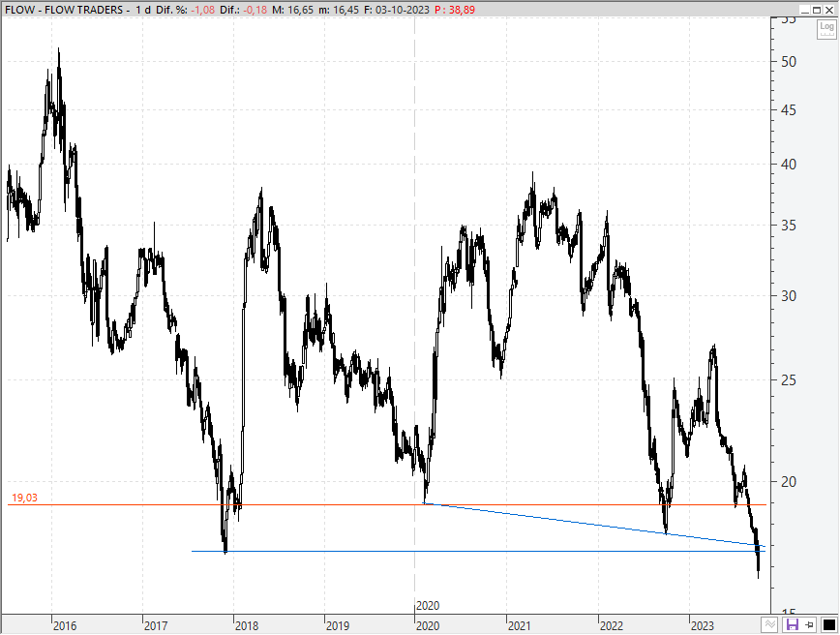Viewport: 840px width, 635px height.
Task: Toggle the Log scale button
Action: (826, 29)
